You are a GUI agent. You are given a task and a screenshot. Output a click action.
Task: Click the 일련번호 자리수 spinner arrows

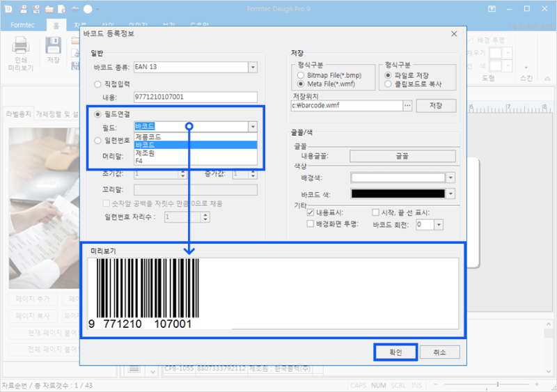205,217
